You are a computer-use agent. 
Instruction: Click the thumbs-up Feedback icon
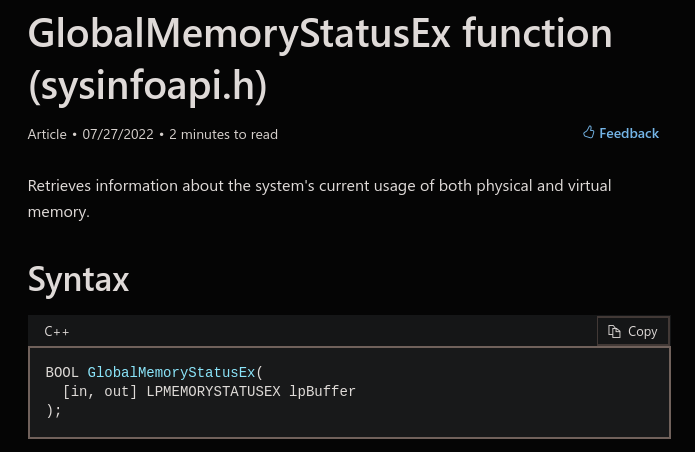[589, 132]
